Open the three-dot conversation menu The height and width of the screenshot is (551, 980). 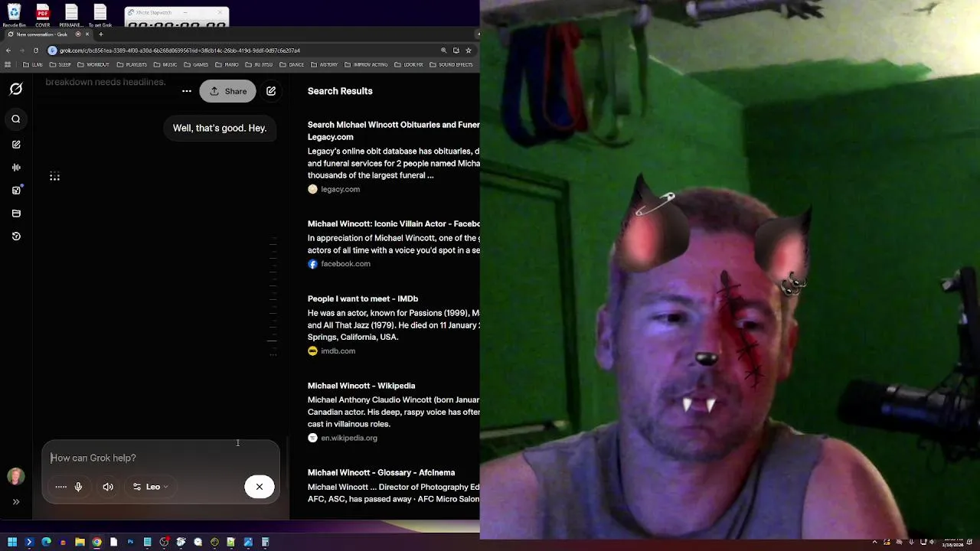point(186,91)
